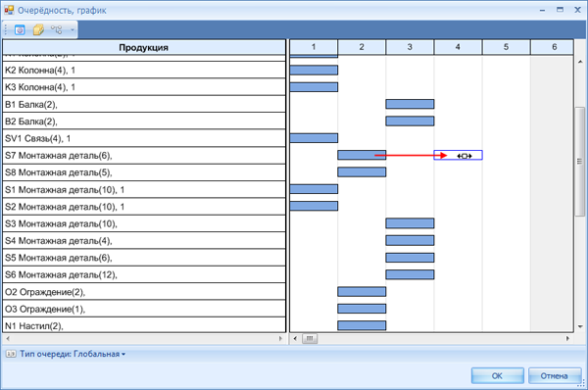Click the queue type icon near Тип очереди

click(x=11, y=354)
